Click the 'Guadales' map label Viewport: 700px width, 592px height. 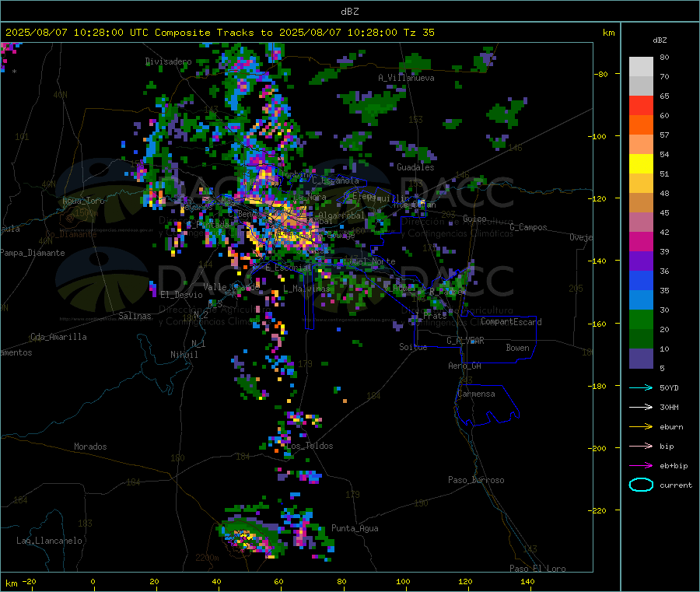click(x=415, y=167)
